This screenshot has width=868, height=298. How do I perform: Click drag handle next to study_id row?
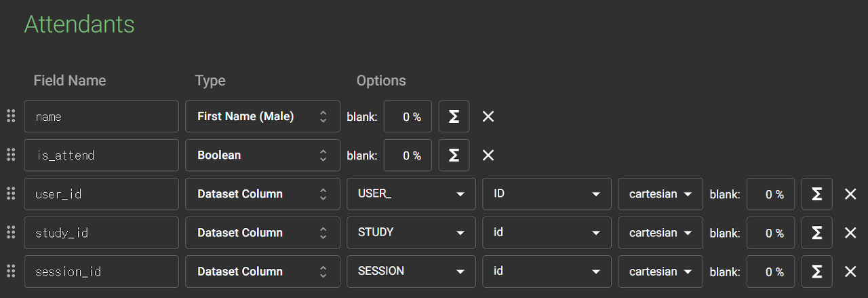point(11,232)
